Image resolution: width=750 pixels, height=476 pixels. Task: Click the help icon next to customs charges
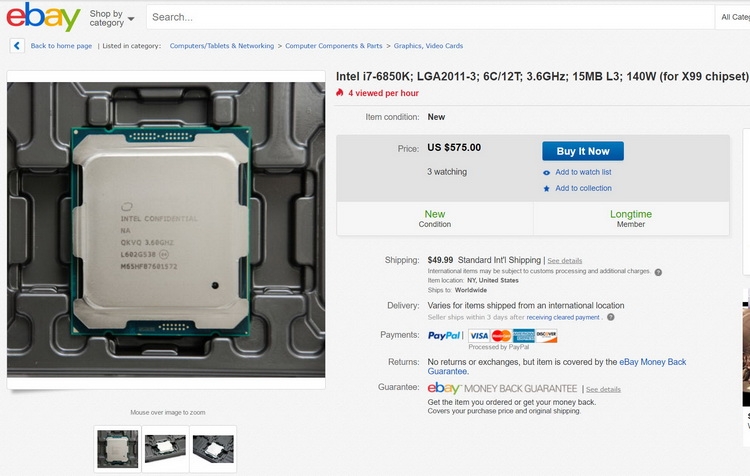[x=658, y=272]
